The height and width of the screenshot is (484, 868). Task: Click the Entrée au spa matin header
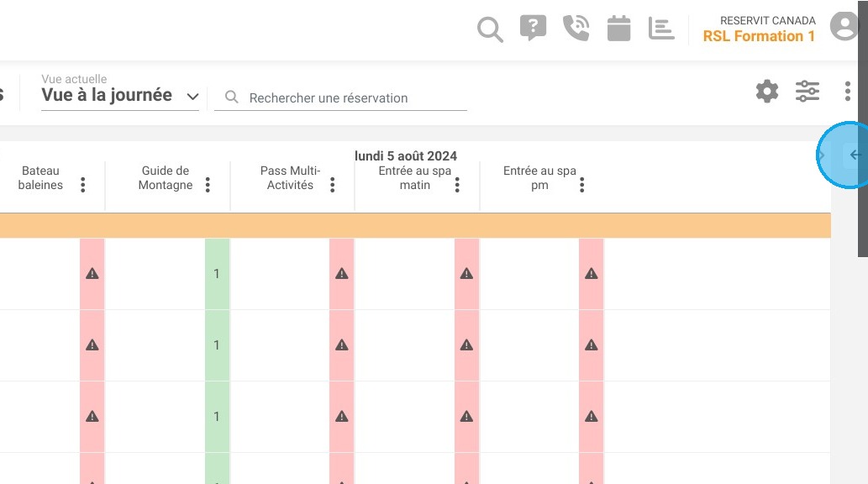click(x=414, y=178)
